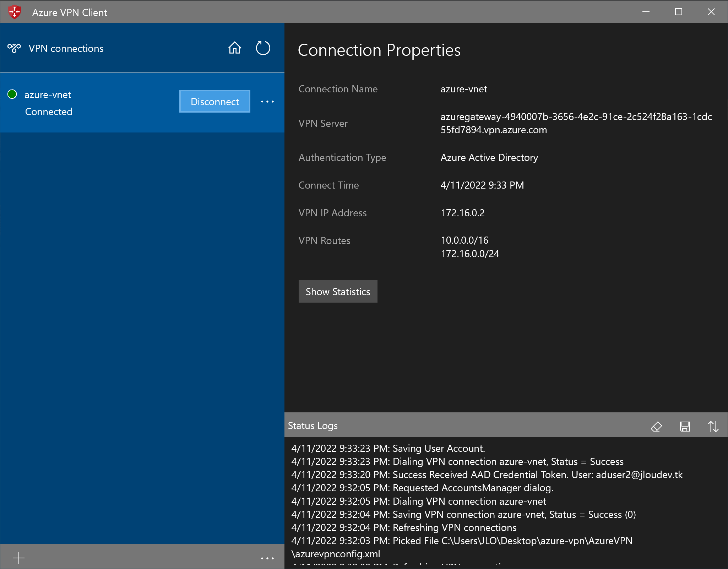Click the route 10.0.0.0/16
The image size is (728, 569).
pyautogui.click(x=464, y=240)
